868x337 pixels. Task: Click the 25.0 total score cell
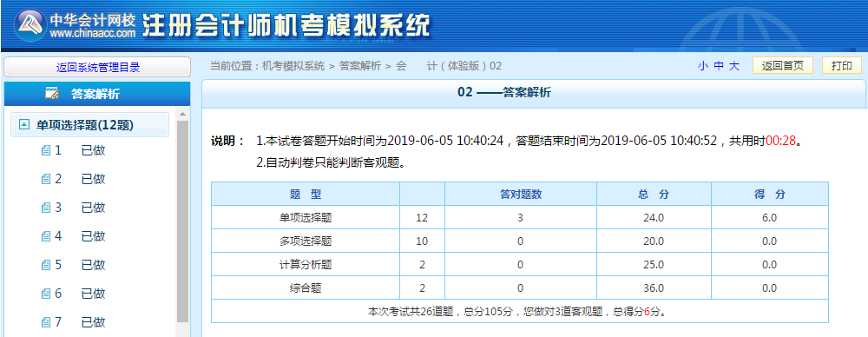(x=654, y=264)
